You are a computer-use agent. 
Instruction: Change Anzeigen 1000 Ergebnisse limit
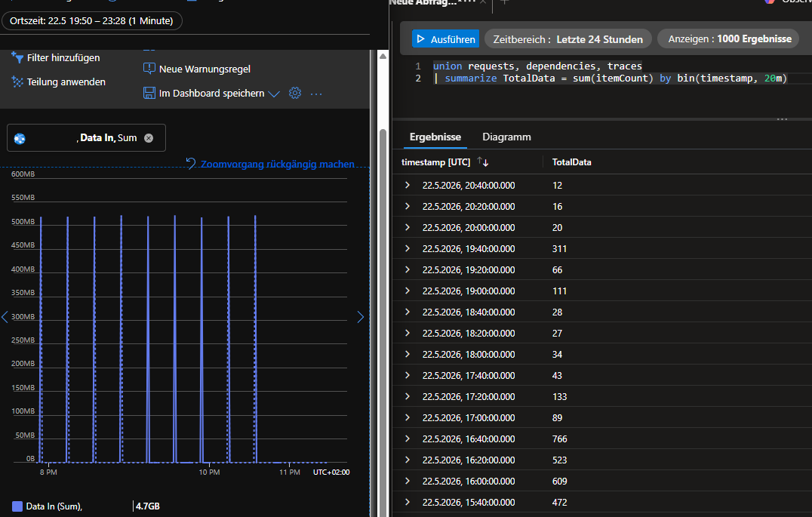[730, 38]
